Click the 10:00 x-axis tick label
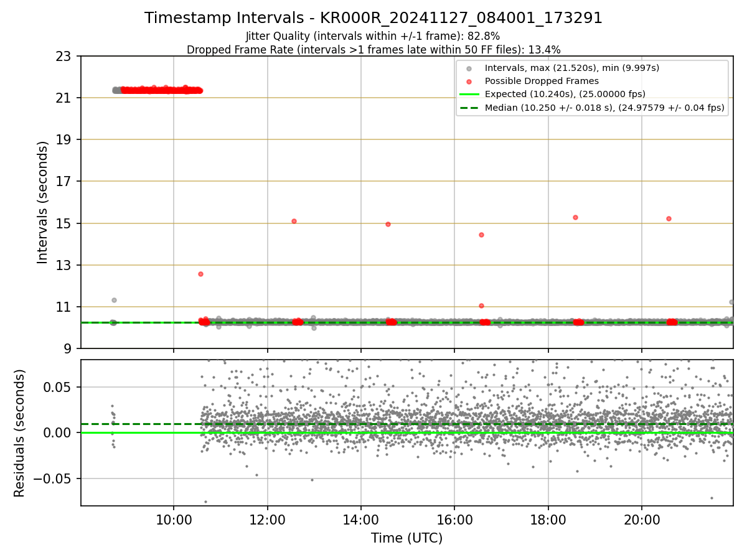The height and width of the screenshot is (560, 747). tap(174, 520)
